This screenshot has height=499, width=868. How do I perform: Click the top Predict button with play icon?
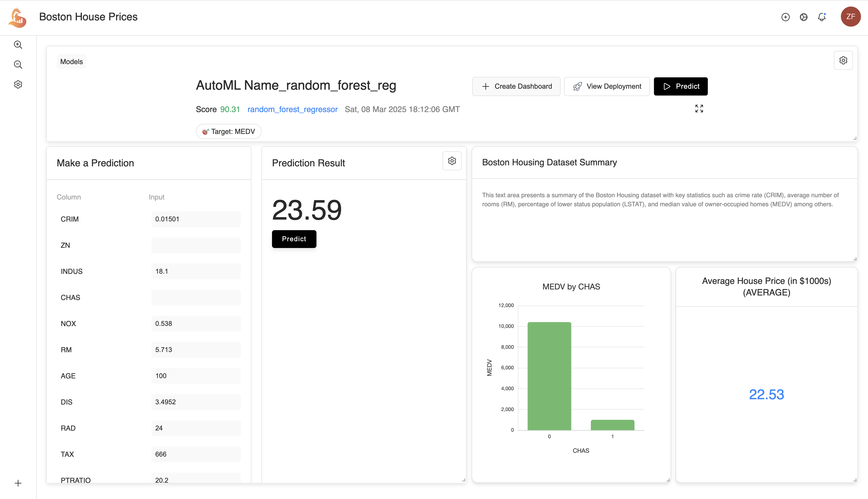681,86
